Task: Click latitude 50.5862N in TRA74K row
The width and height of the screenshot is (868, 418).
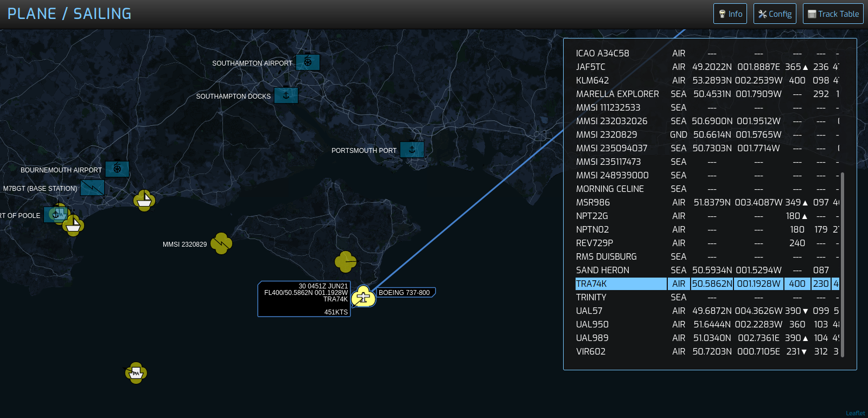Action: (712, 284)
